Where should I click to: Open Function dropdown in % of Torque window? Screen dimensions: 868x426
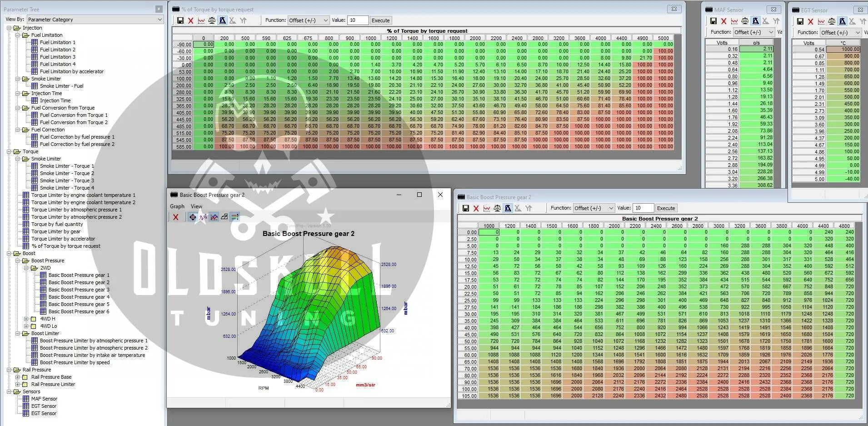[x=308, y=20]
